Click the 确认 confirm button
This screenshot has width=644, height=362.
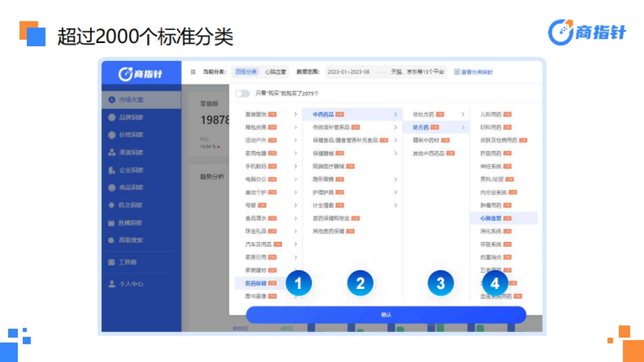387,315
